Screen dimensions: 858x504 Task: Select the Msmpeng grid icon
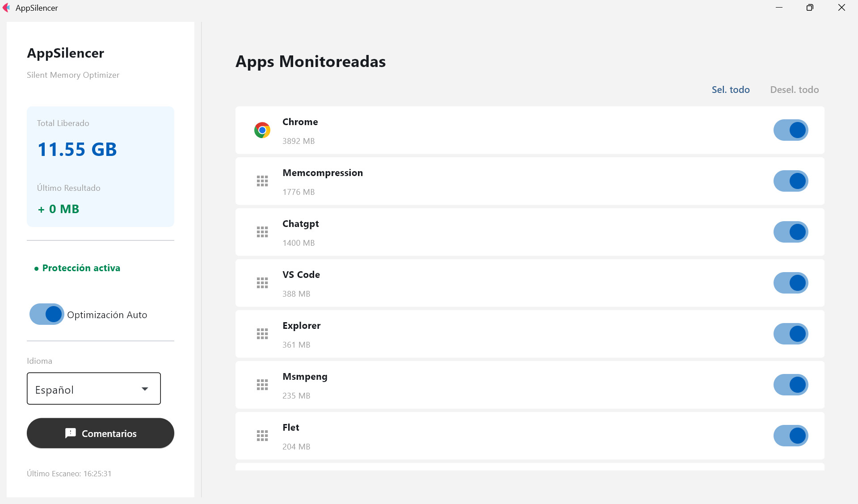tap(262, 385)
